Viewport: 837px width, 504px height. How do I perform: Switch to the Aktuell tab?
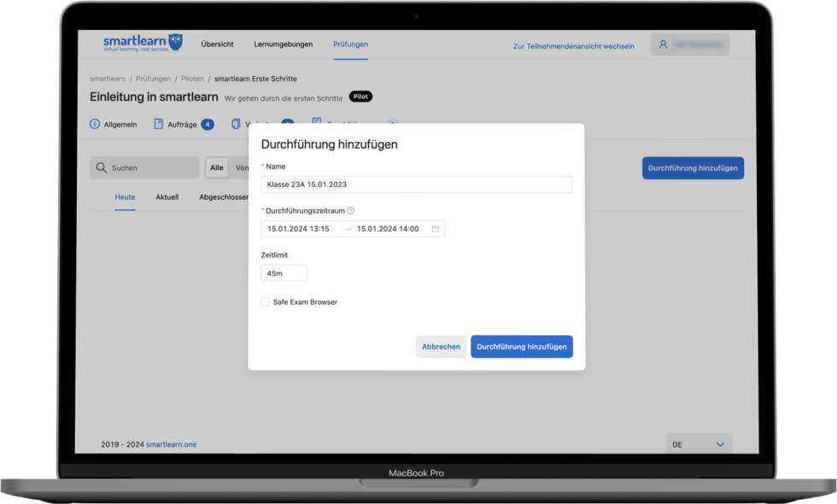167,196
